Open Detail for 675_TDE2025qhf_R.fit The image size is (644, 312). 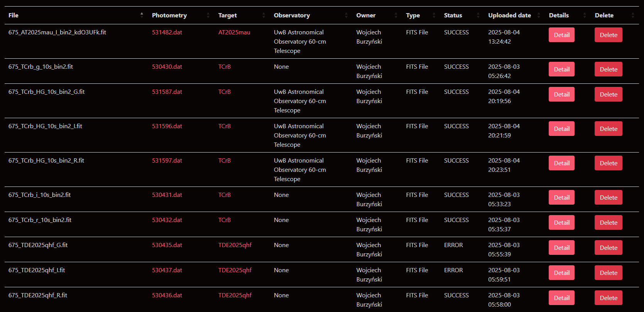tap(561, 298)
